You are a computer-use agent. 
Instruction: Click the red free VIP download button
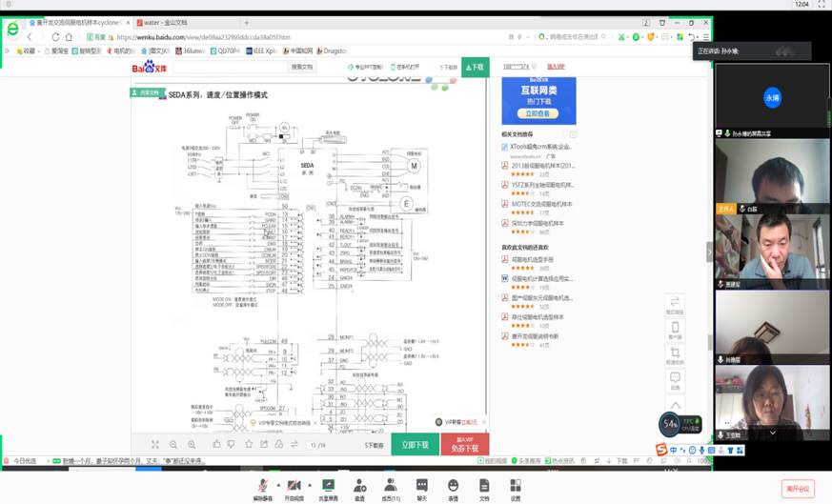click(464, 445)
